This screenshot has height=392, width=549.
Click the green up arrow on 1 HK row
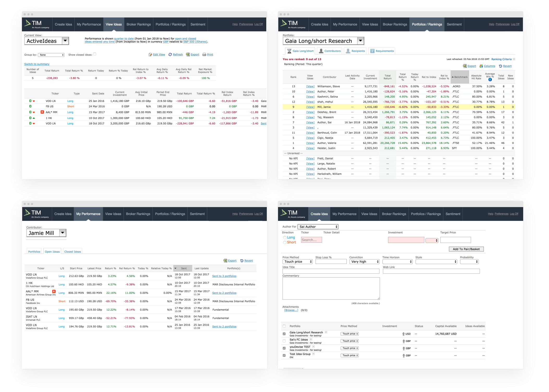click(x=34, y=118)
